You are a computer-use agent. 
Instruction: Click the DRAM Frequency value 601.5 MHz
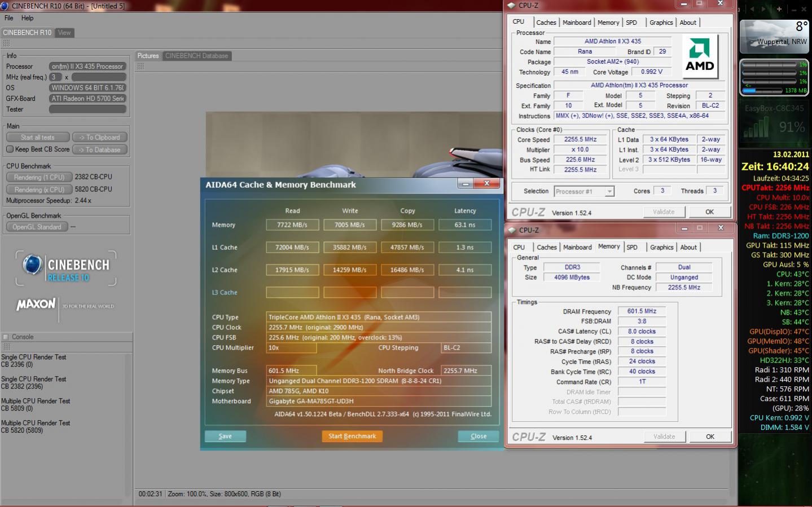[642, 311]
